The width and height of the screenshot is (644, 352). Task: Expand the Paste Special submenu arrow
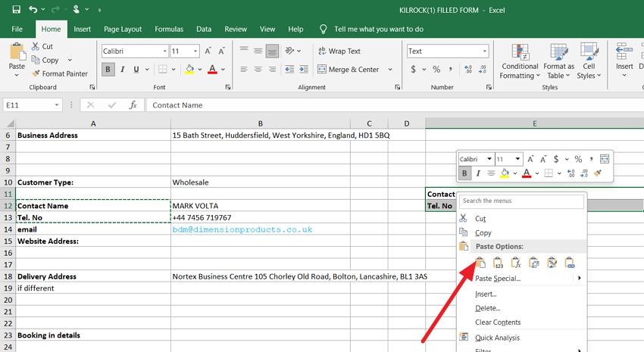coord(580,279)
